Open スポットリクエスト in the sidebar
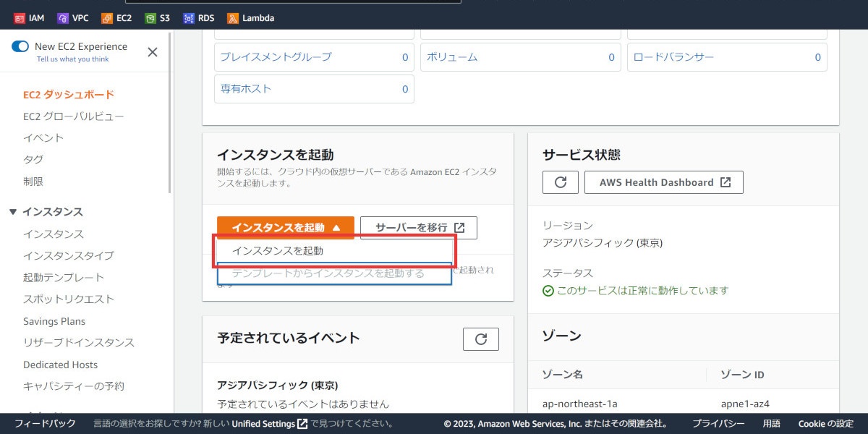 pyautogui.click(x=69, y=299)
